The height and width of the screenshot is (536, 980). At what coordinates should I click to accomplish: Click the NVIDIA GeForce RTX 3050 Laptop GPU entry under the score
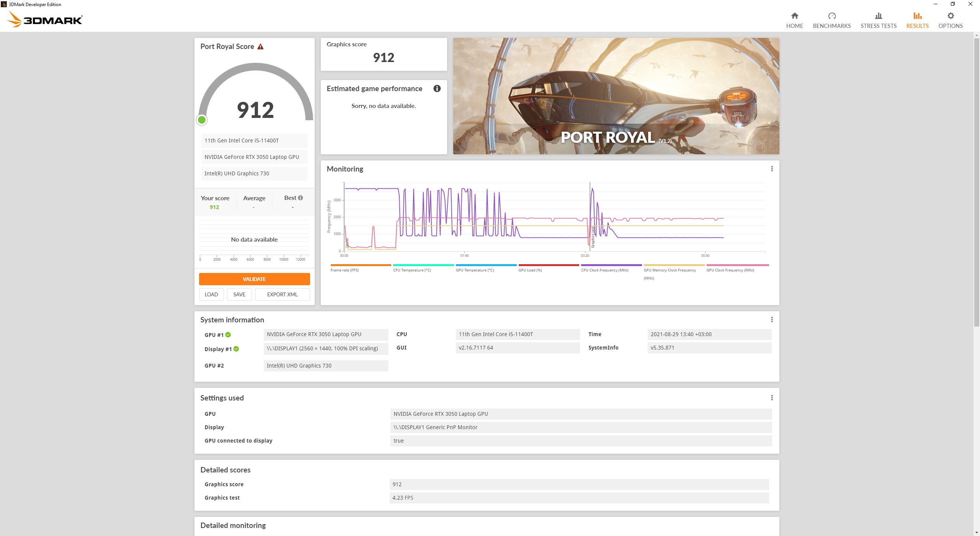[254, 157]
